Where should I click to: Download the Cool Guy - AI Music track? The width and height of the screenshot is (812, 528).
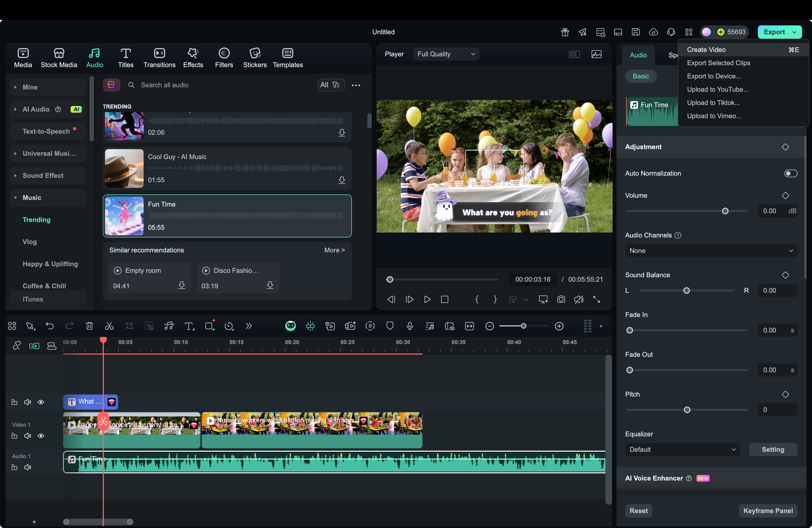point(342,180)
